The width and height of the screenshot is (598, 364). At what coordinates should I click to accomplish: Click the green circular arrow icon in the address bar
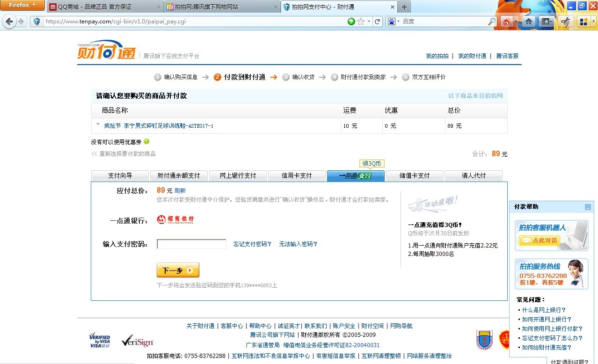(x=351, y=22)
